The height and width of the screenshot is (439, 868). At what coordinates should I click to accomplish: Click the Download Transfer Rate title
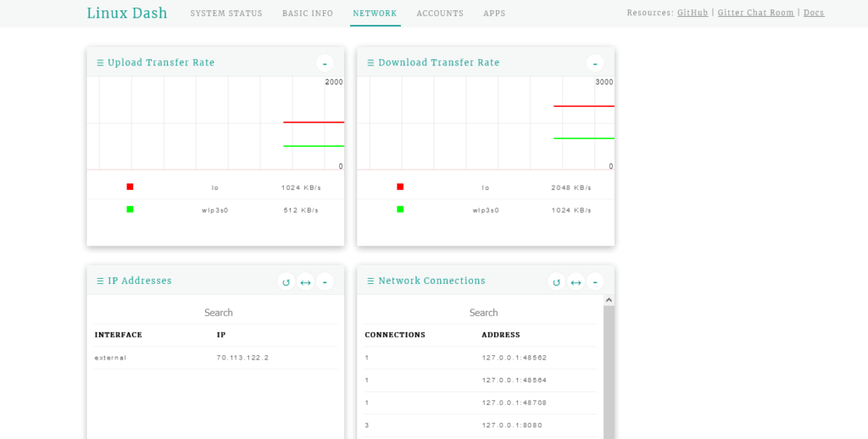click(439, 63)
